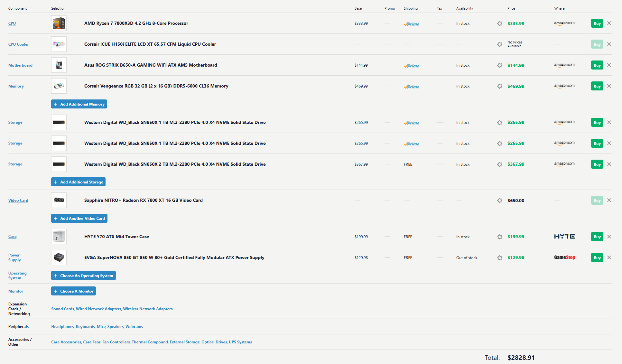The width and height of the screenshot is (622, 364).
Task: Open the Sapphire NITRO+ video card thumbnail
Action: (59, 200)
